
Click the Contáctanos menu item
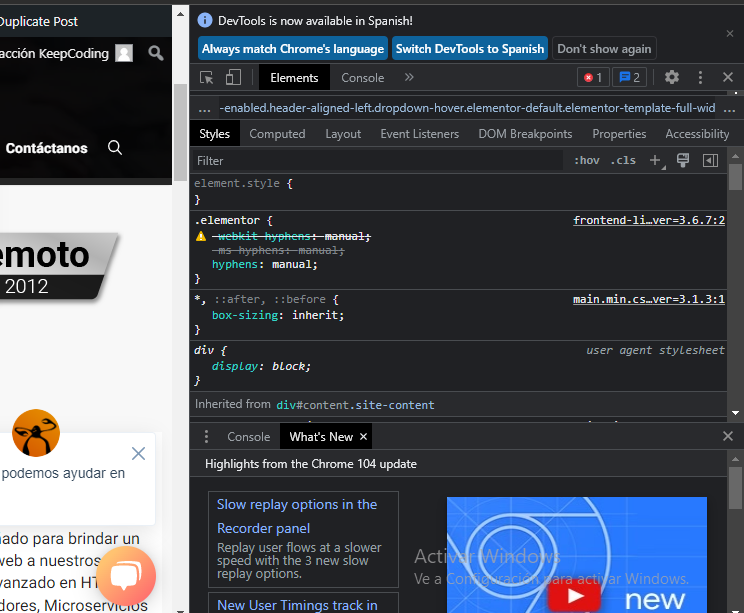click(46, 148)
